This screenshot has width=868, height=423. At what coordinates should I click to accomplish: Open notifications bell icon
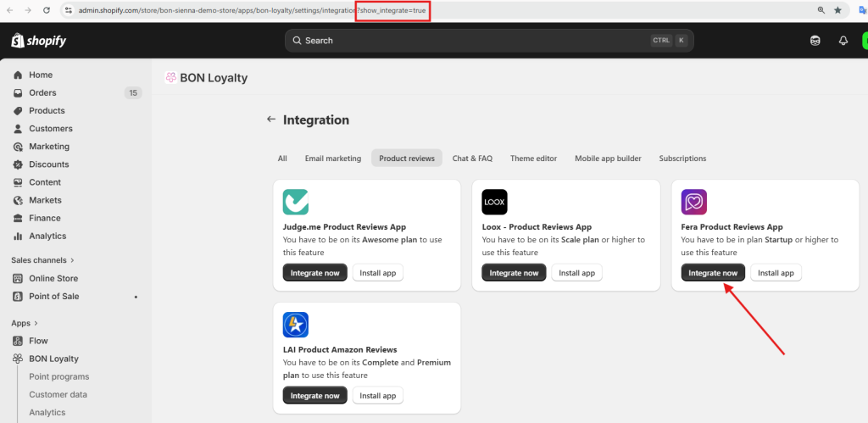click(843, 41)
